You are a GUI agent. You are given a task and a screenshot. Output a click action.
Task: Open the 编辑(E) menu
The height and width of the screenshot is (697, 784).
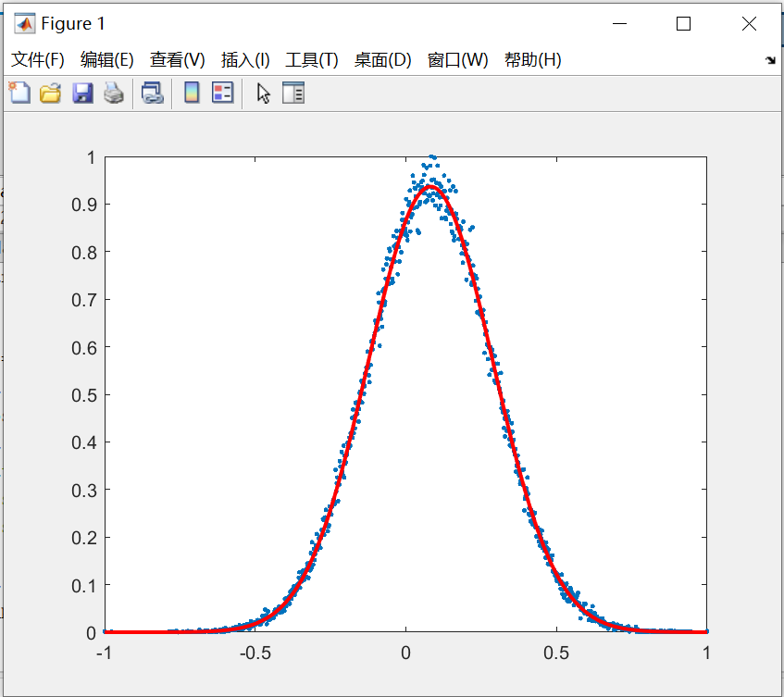107,60
